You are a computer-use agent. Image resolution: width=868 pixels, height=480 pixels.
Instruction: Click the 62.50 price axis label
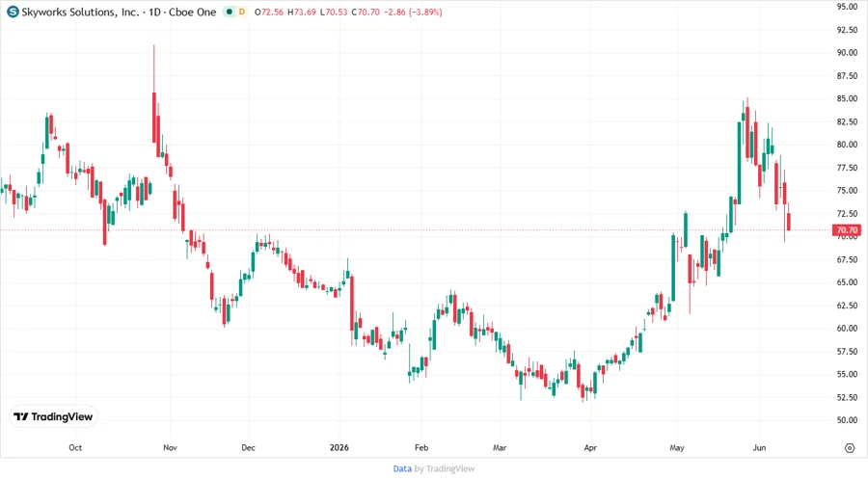(x=847, y=306)
